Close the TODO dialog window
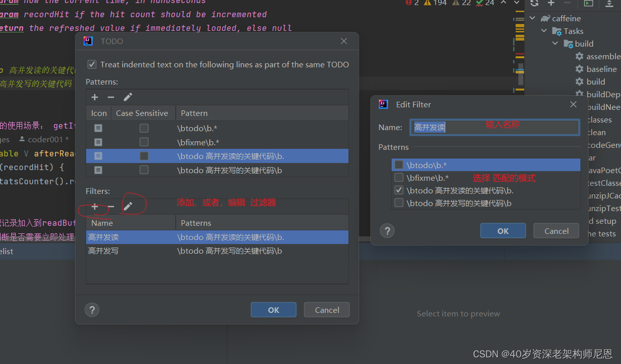621x364 pixels. click(x=344, y=41)
